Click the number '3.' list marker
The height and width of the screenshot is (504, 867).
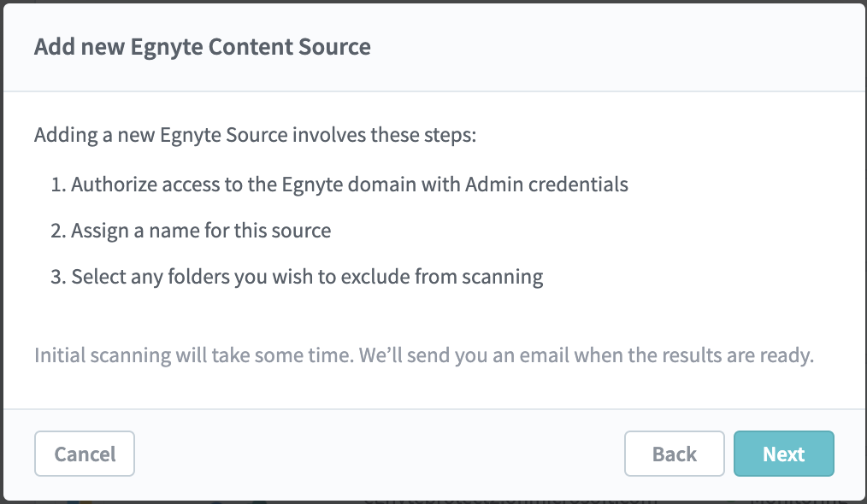tap(59, 277)
